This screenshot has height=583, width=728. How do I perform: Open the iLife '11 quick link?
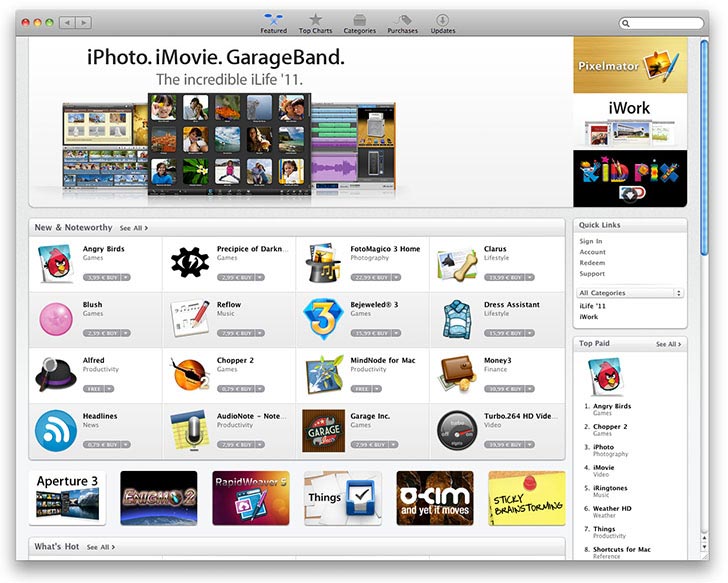coord(592,306)
